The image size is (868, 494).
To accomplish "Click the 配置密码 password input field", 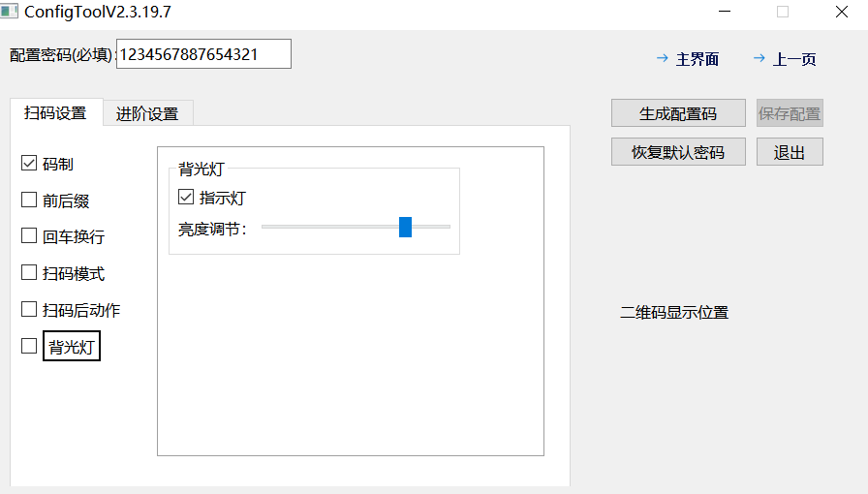I will pyautogui.click(x=203, y=54).
